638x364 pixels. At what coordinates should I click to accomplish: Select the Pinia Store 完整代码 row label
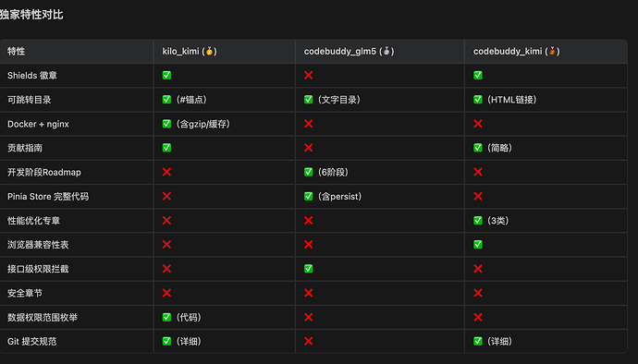48,197
